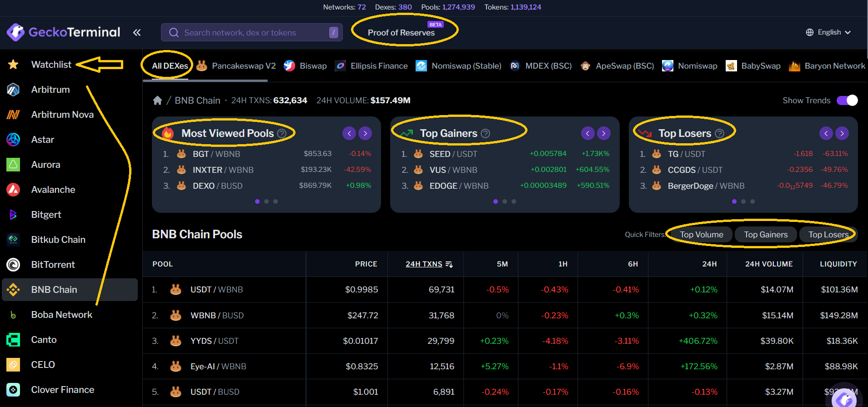Select Biswap DEX tab

pos(305,66)
